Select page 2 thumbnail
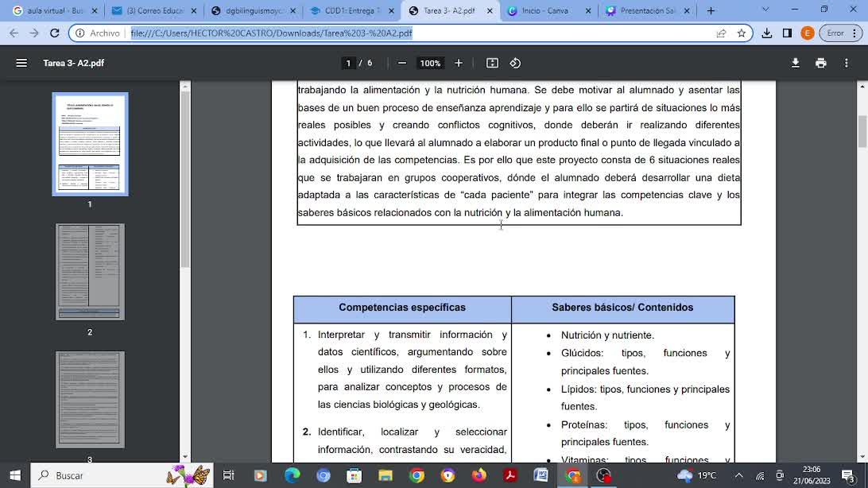The image size is (868, 488). 91,272
